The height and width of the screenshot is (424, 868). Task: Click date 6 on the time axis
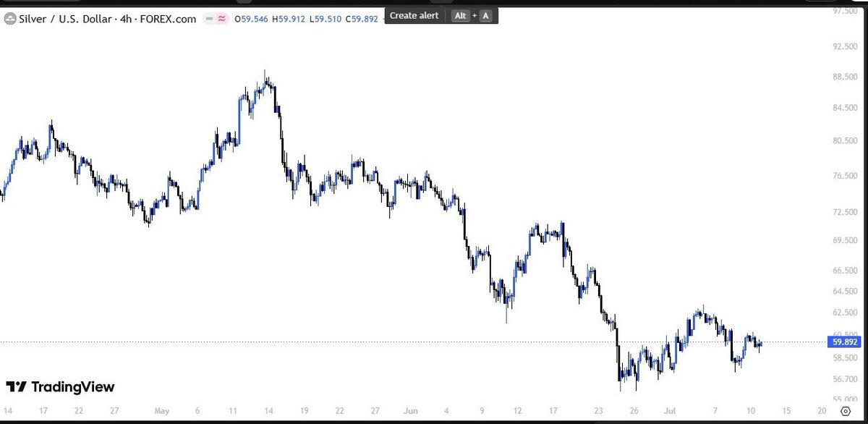197,411
